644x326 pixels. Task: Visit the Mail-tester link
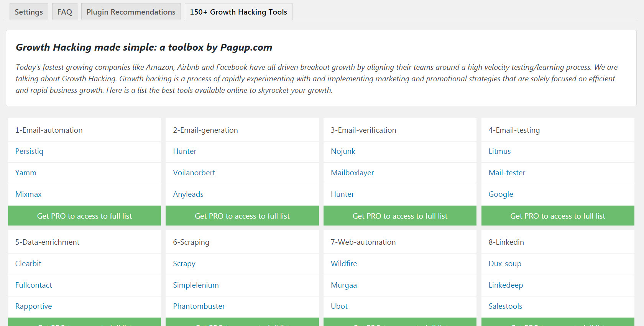click(507, 173)
